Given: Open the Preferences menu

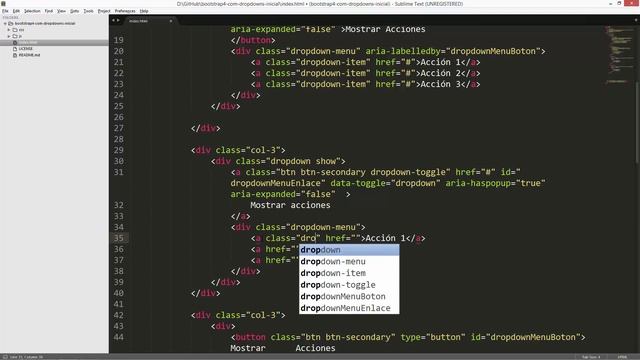Looking at the screenshot, I should pyautogui.click(x=124, y=11).
